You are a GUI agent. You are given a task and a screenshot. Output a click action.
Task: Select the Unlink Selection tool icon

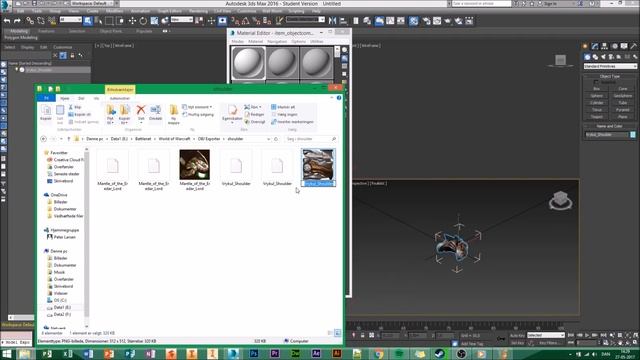point(41,20)
